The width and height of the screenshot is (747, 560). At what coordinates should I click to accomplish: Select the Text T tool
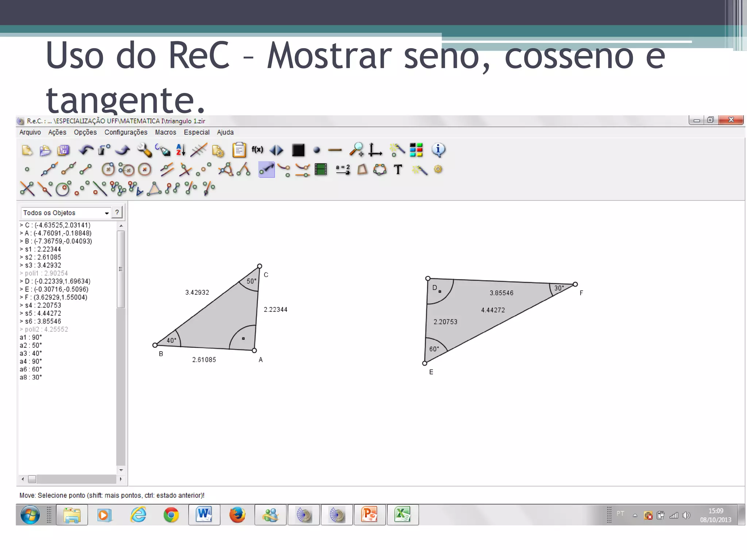coord(398,170)
